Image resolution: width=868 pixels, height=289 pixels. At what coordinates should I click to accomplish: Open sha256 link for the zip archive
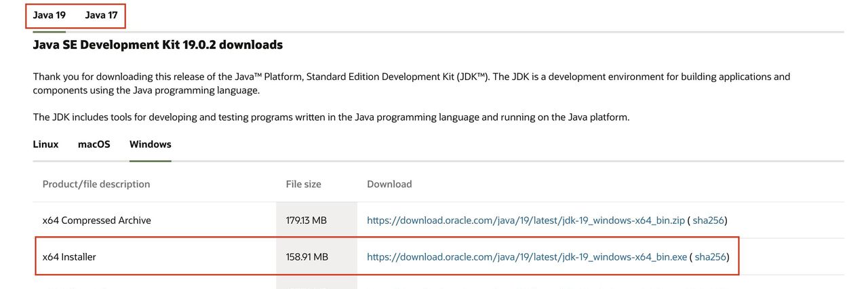click(708, 220)
